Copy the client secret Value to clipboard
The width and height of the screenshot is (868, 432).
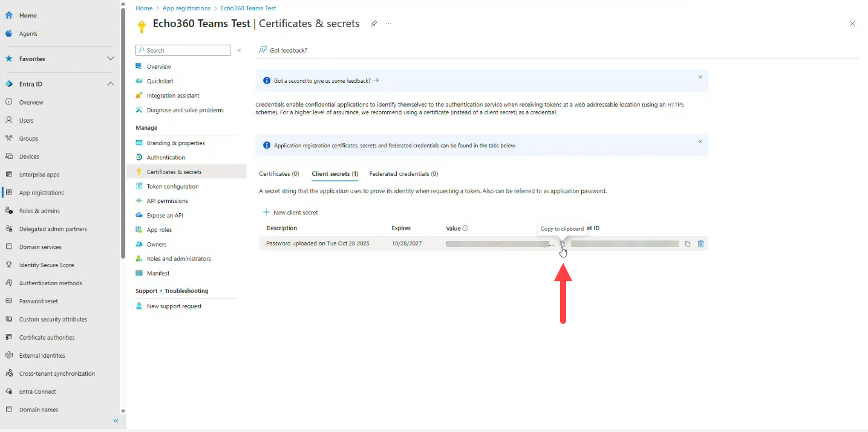(563, 243)
